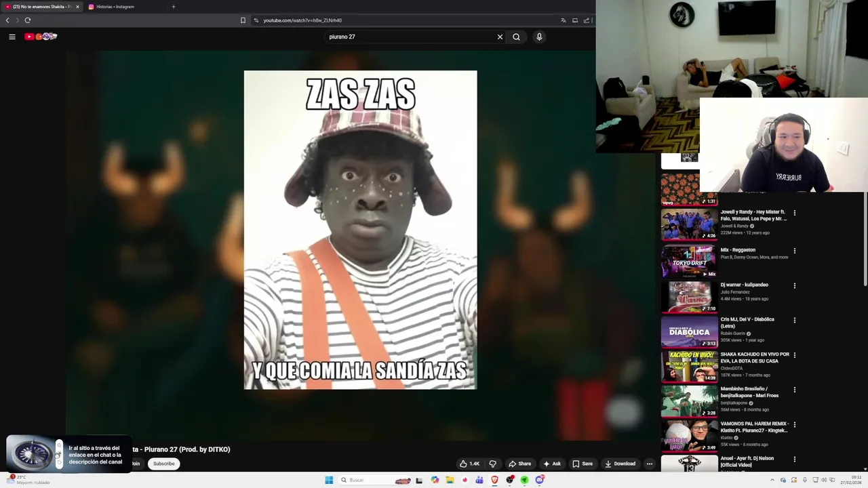868x488 pixels.
Task: Open the Mix - Reggaeton Tokyo Drift thumbnail
Action: (x=689, y=261)
